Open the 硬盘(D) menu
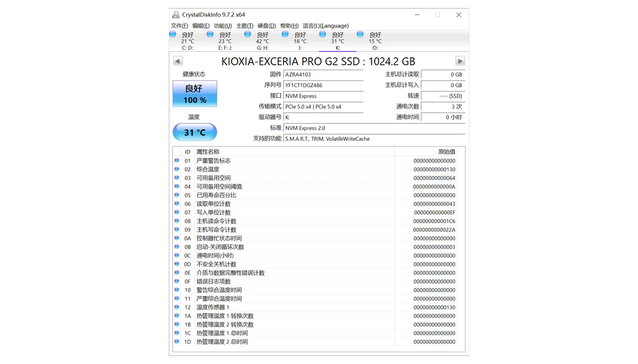The height and width of the screenshot is (364, 638). coord(267,26)
